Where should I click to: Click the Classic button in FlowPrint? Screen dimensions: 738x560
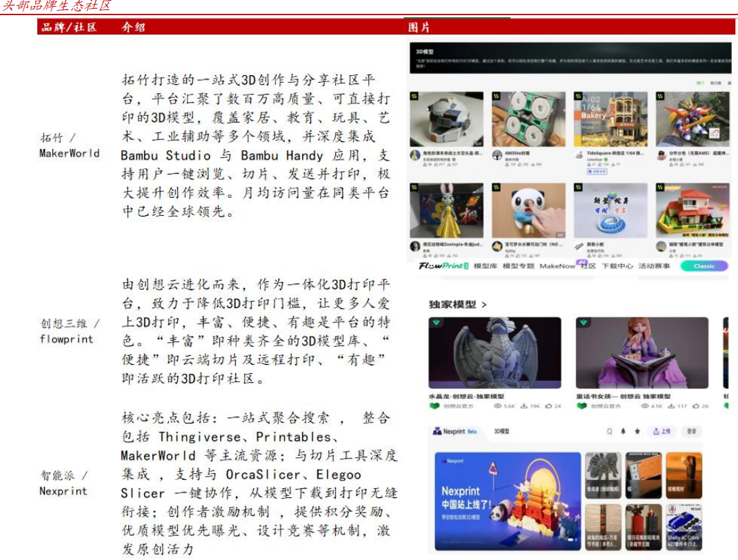point(704,266)
